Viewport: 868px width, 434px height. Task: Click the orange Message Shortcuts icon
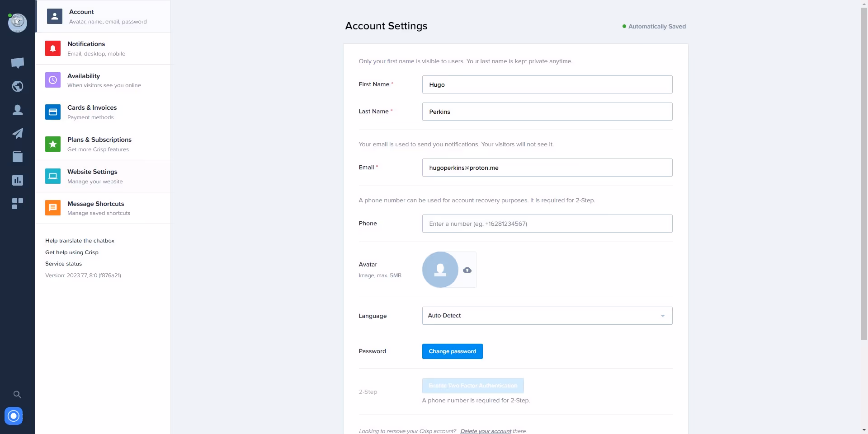[53, 208]
